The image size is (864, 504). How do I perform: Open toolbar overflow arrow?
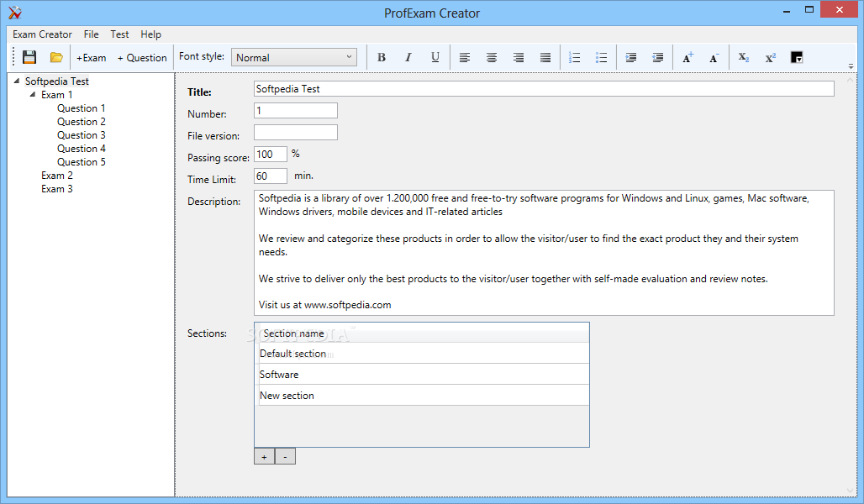pos(851,66)
